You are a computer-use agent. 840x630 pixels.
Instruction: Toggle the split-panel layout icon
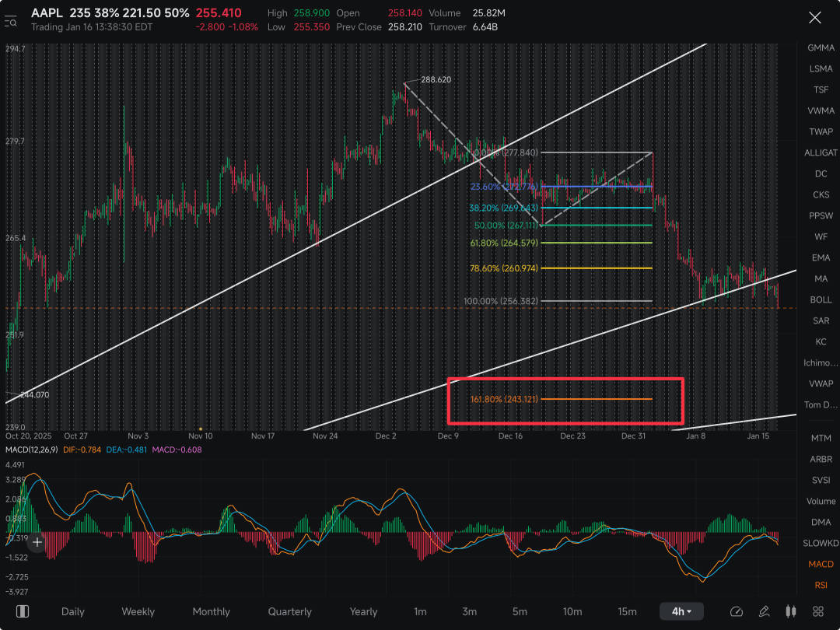[23, 611]
